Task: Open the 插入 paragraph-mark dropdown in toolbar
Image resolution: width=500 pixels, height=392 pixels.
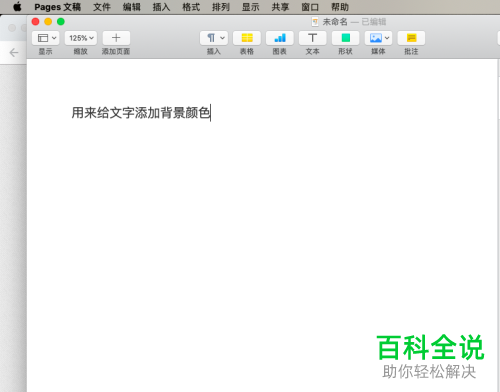Action: (x=214, y=38)
